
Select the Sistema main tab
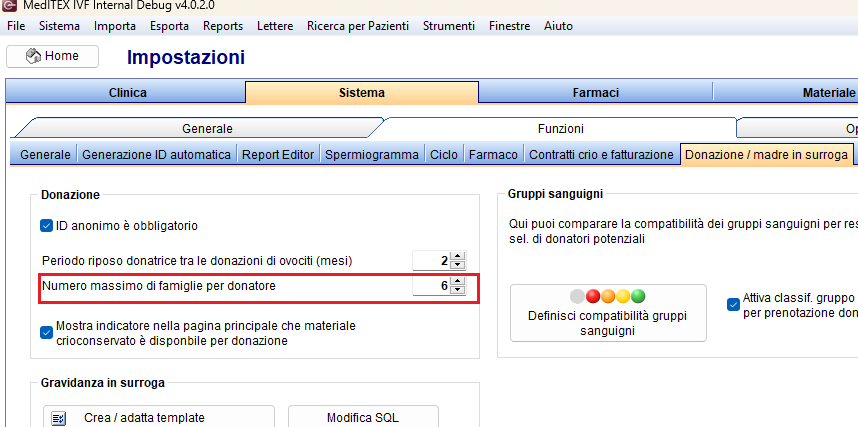[362, 93]
